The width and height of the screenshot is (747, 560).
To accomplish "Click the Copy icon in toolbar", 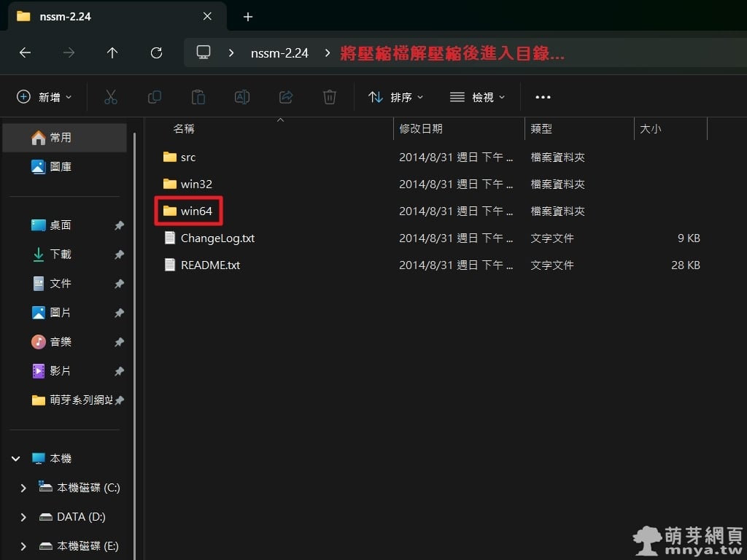I will click(154, 97).
